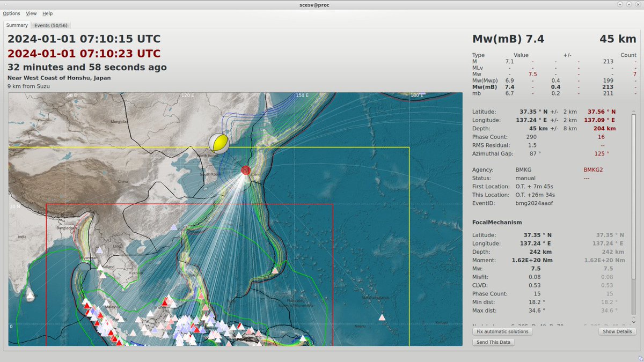The width and height of the screenshot is (644, 362).
Task: Click the scrollbar down arrow above Show Details
Action: (x=634, y=322)
